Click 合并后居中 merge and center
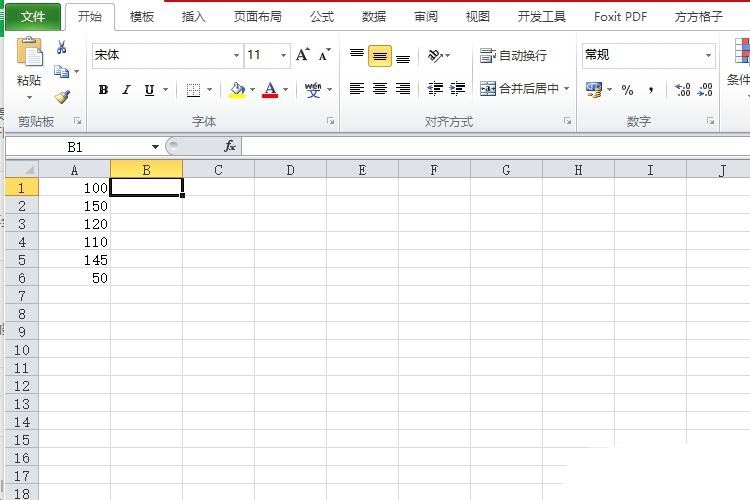This screenshot has height=500, width=750. pos(519,89)
